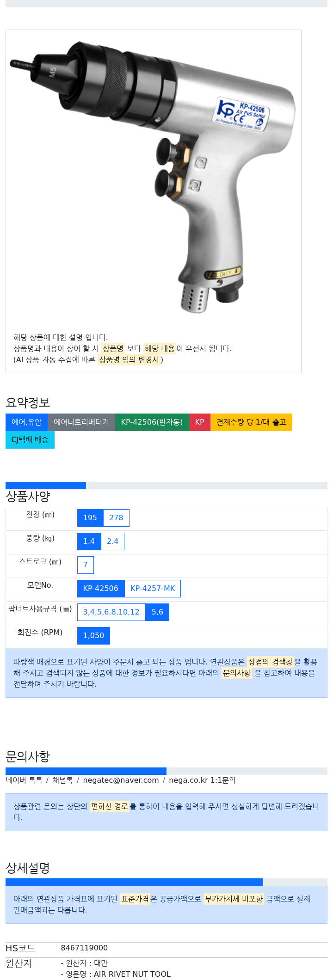Viewport: 333px width, 980px height.
Task: Choose the 3,4,5,6,8,10,12 pop nut size
Action: coord(111,612)
